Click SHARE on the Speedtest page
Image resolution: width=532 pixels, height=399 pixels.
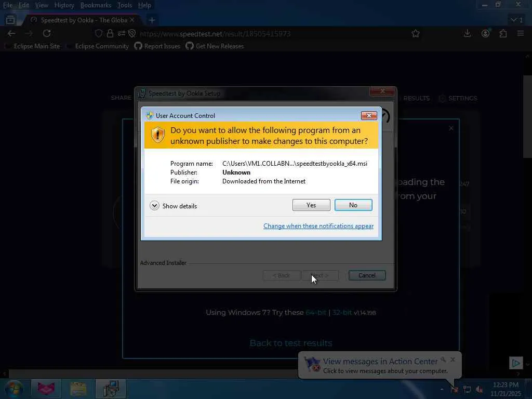click(121, 98)
